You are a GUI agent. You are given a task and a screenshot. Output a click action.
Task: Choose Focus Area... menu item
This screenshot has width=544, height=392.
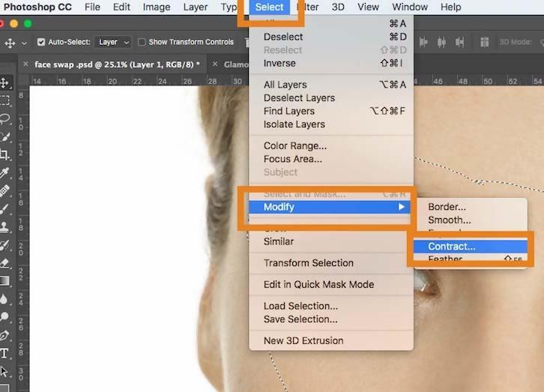coord(331,159)
